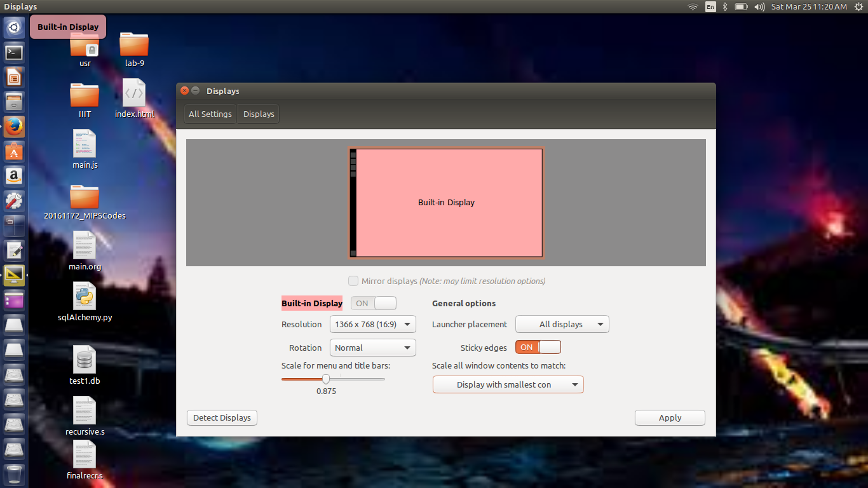Open the Rotation dropdown
The width and height of the screenshot is (868, 488).
pos(372,348)
